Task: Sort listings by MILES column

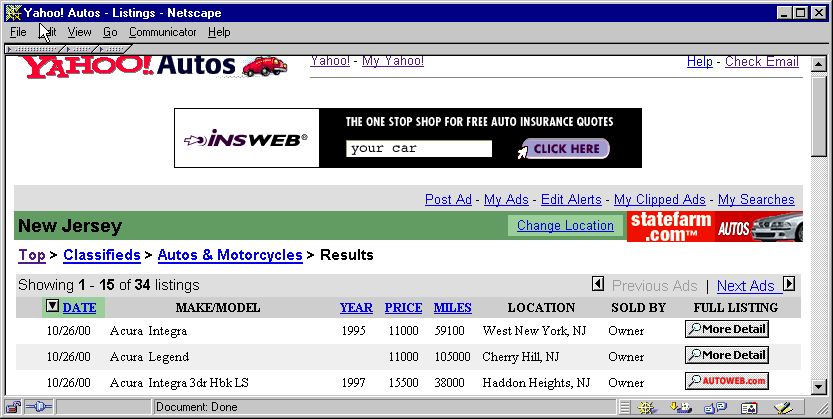Action: click(x=453, y=307)
